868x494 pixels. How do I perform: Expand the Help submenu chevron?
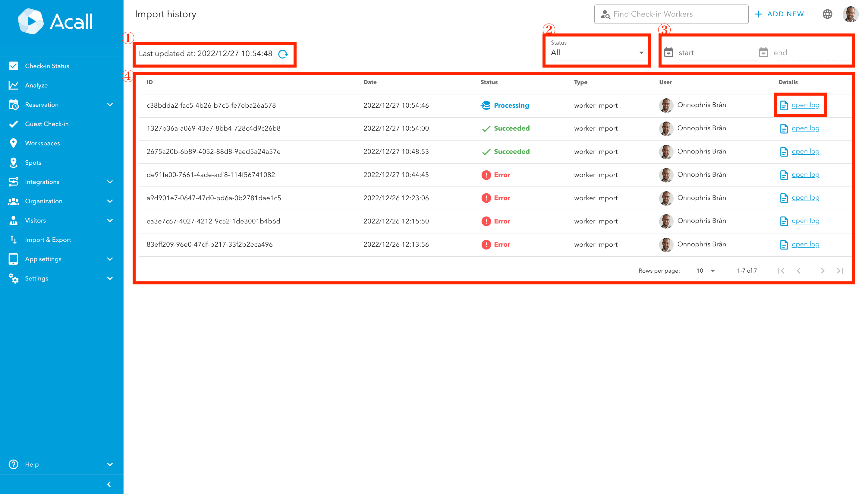[x=110, y=464]
